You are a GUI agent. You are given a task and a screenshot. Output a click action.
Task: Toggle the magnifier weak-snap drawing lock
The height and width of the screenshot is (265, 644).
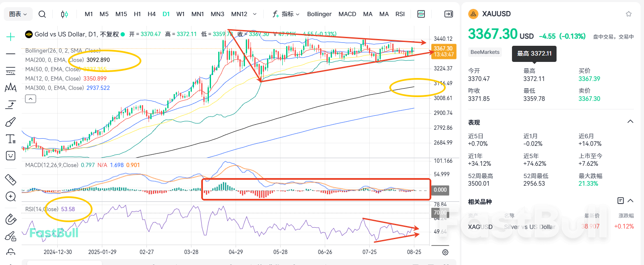(x=10, y=236)
